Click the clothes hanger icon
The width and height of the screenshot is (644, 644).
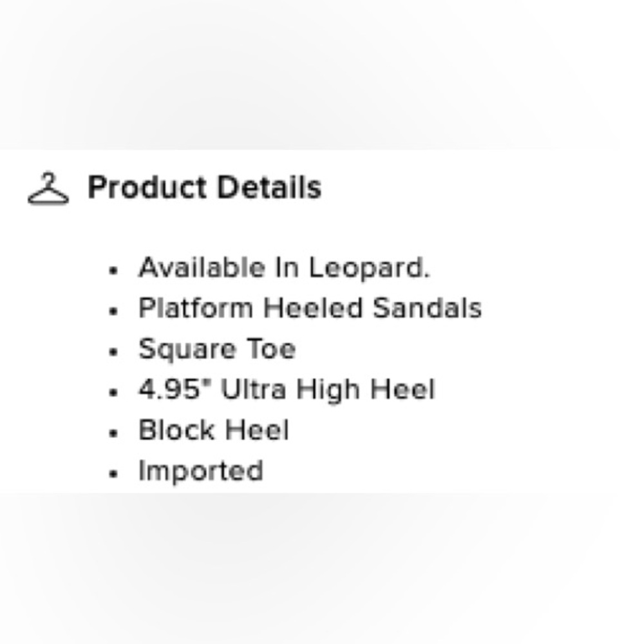click(48, 188)
